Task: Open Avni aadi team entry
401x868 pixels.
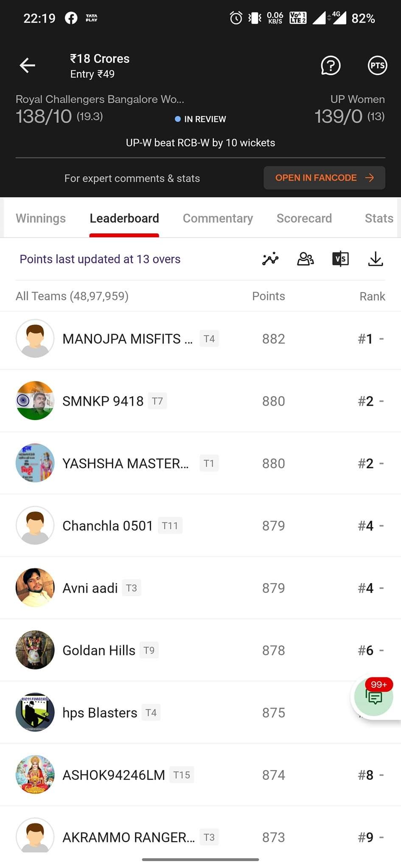Action: [200, 588]
